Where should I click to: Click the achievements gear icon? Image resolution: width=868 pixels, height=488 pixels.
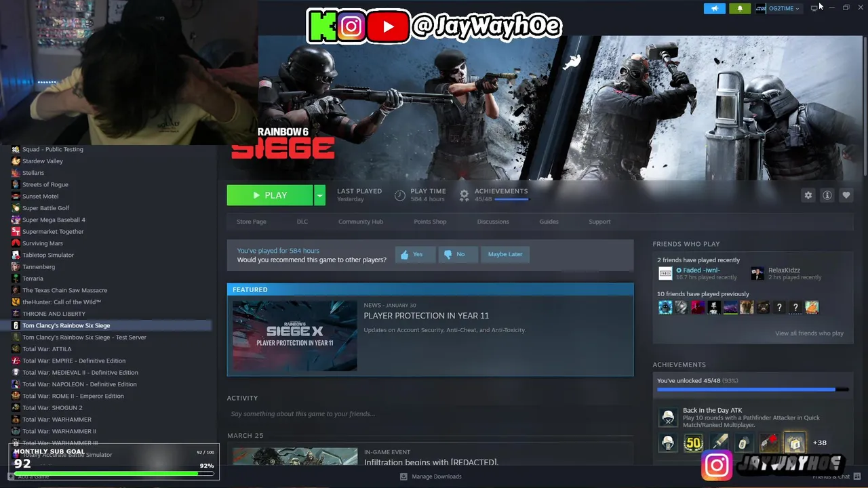[x=464, y=195]
